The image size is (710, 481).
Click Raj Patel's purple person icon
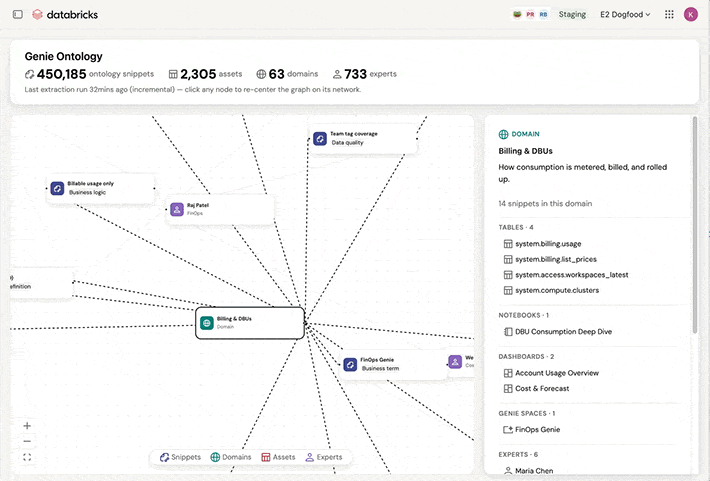click(177, 209)
